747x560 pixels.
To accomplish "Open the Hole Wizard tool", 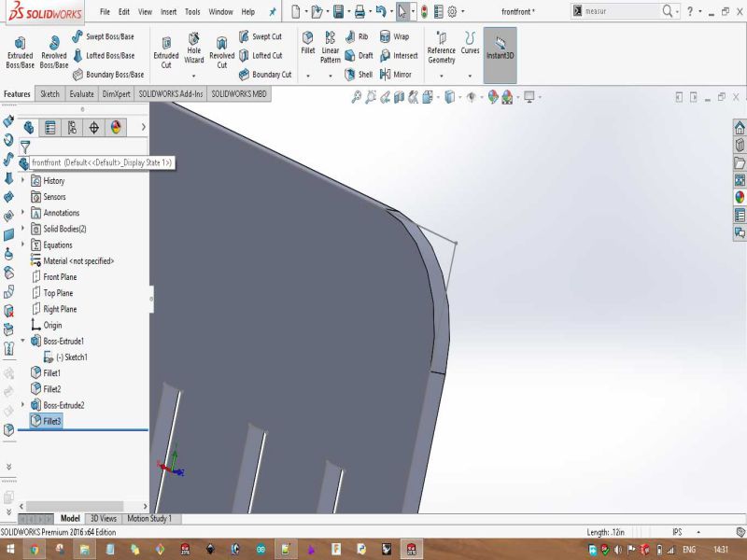I will point(194,48).
